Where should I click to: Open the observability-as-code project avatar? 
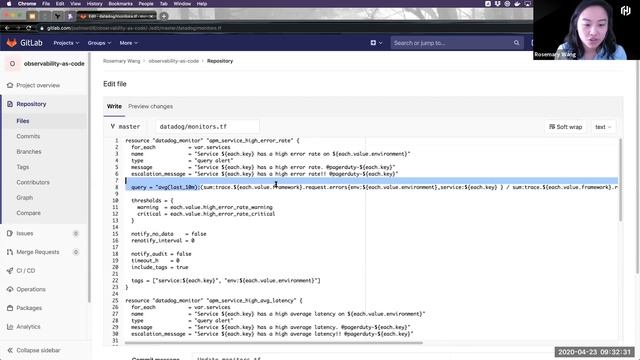[12, 64]
